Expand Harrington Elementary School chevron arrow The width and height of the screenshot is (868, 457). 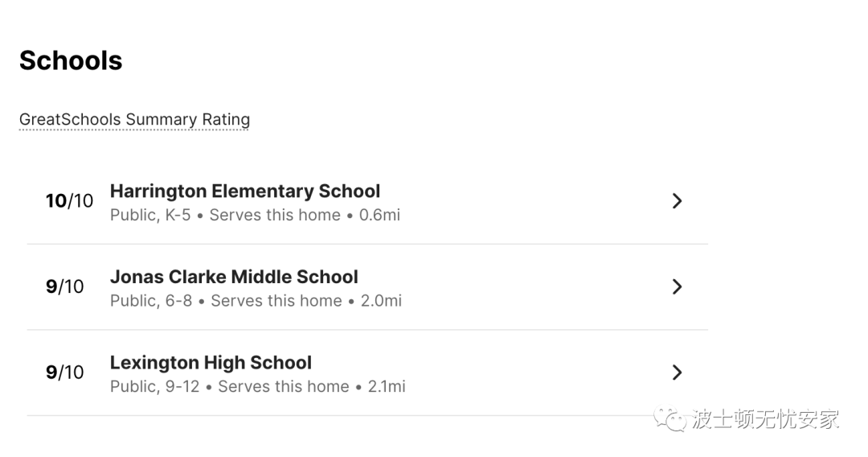coord(677,200)
